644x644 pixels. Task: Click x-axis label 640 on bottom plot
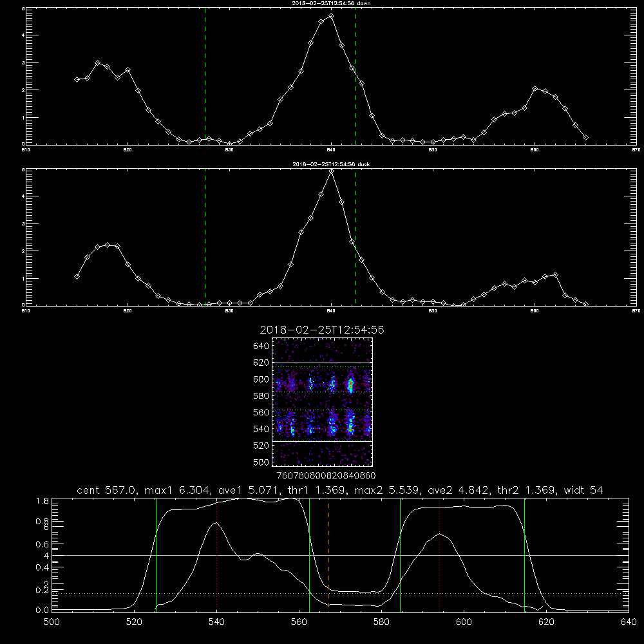click(629, 622)
